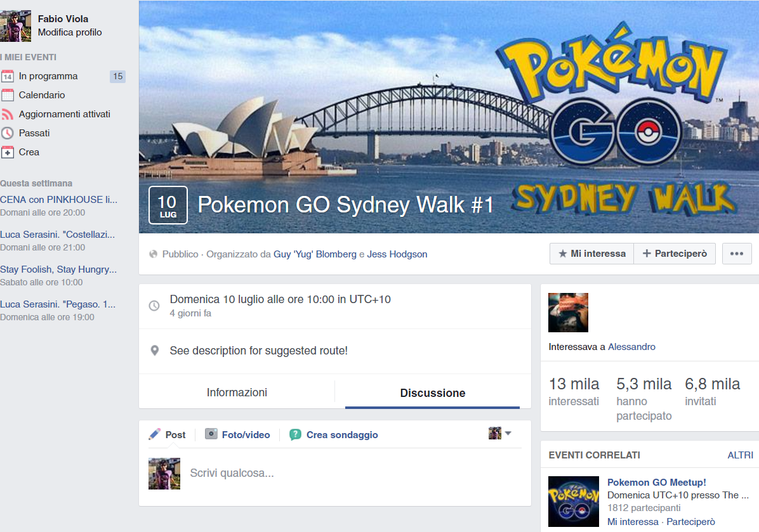759x532 pixels.
Task: Open the Pokemon GO Meetup! event
Action: coord(657,482)
